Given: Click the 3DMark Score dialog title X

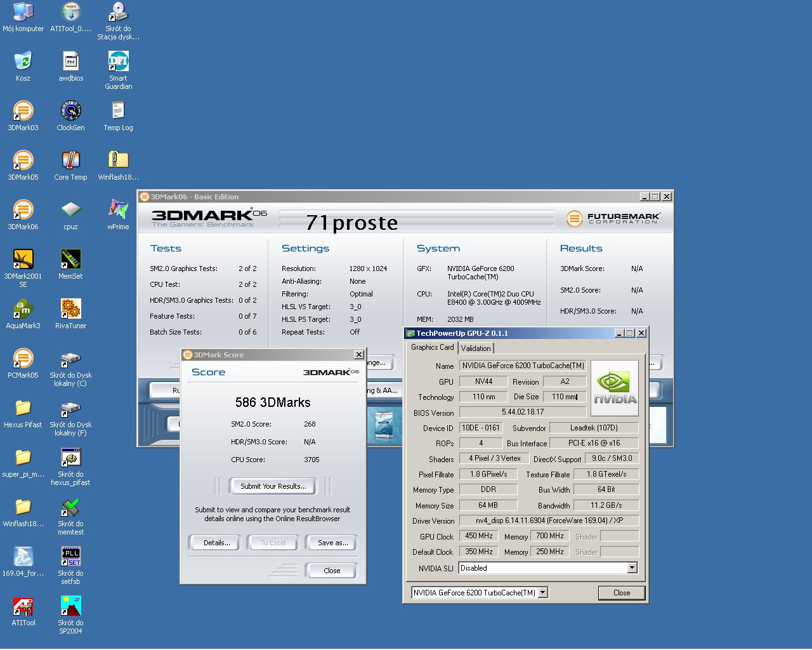Looking at the screenshot, I should pyautogui.click(x=358, y=355).
